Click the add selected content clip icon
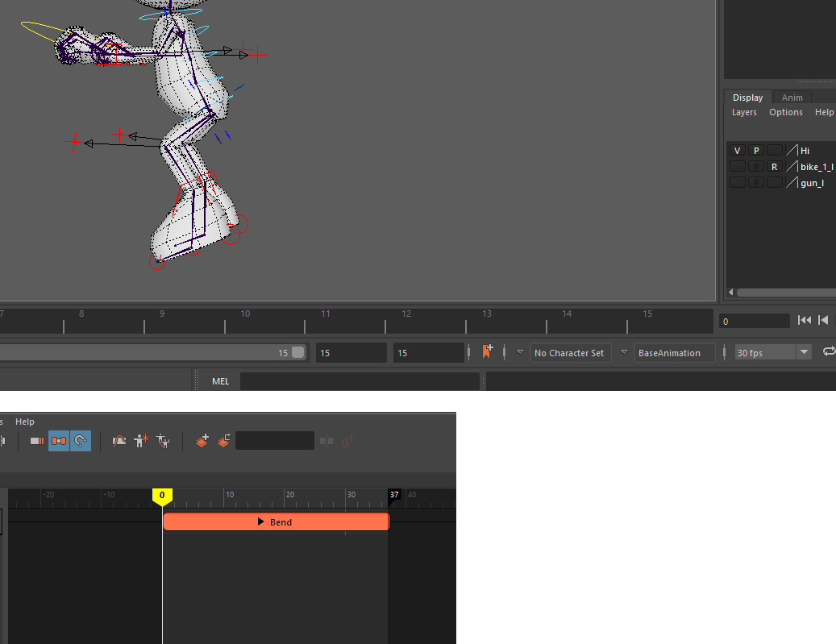This screenshot has height=644, width=836. coord(202,440)
